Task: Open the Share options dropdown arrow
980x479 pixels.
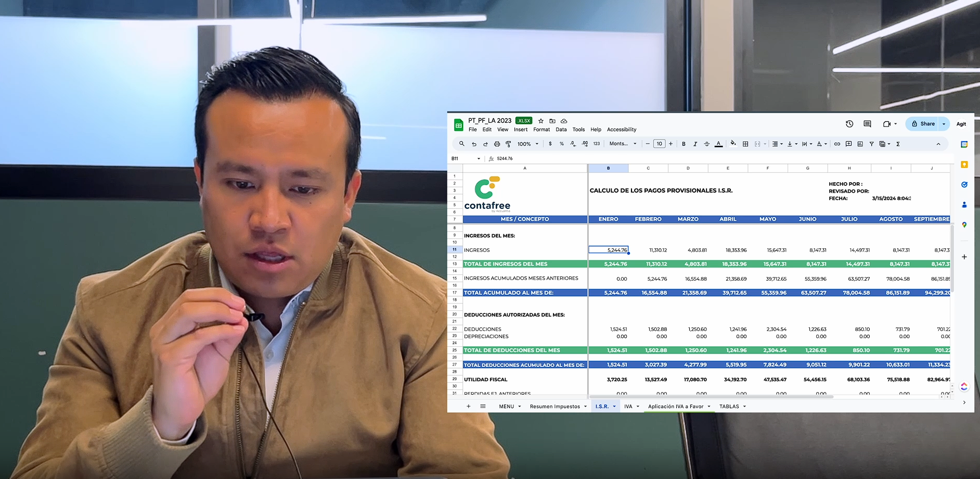Action: (944, 124)
